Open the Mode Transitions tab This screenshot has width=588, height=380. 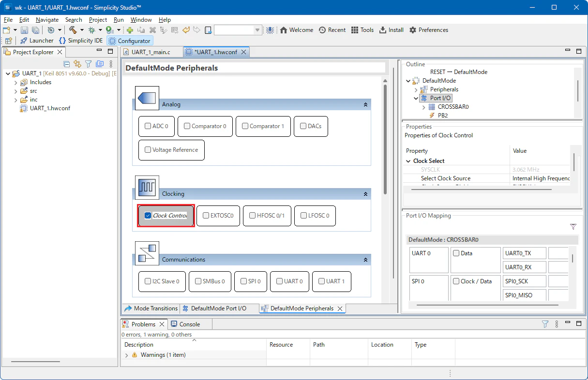click(x=151, y=308)
